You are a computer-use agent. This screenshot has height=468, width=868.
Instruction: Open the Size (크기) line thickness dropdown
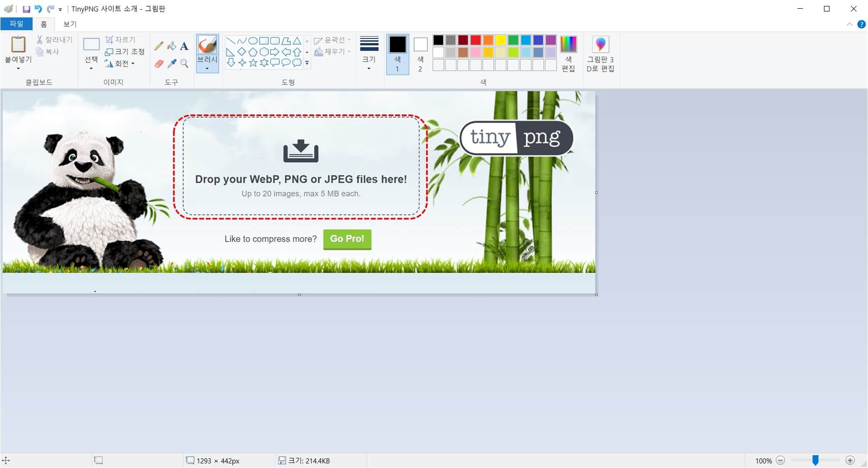pos(369,54)
